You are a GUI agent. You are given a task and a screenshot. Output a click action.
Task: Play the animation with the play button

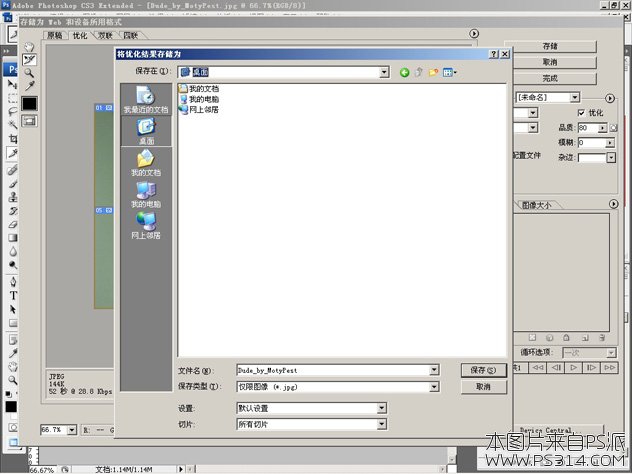click(573, 368)
